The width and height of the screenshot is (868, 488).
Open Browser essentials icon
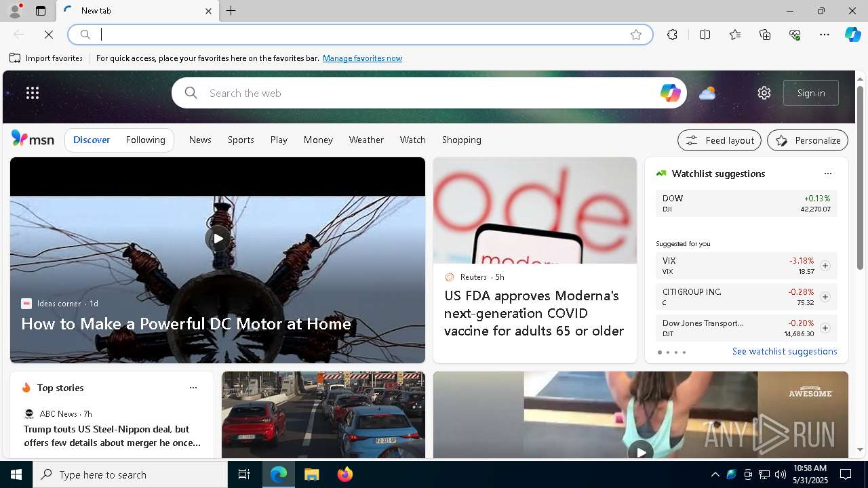click(795, 35)
